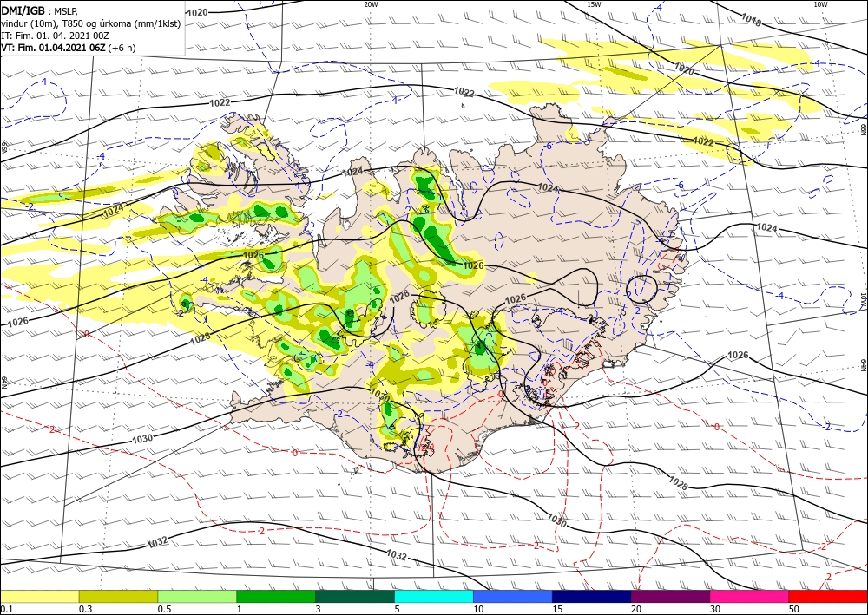This screenshot has width=868, height=615.
Task: Click the purple 20–30 legend swatch
Action: [x=670, y=596]
